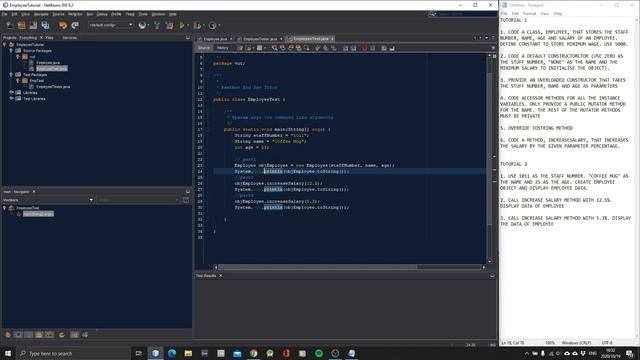Click the Debug Project toolbar icon
640x360 pixels.
point(197,25)
